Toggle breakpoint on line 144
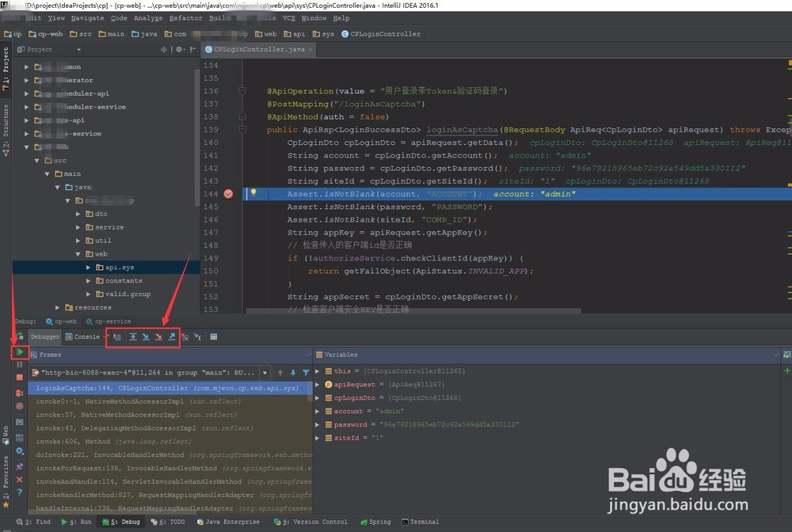The image size is (792, 532). click(x=228, y=194)
